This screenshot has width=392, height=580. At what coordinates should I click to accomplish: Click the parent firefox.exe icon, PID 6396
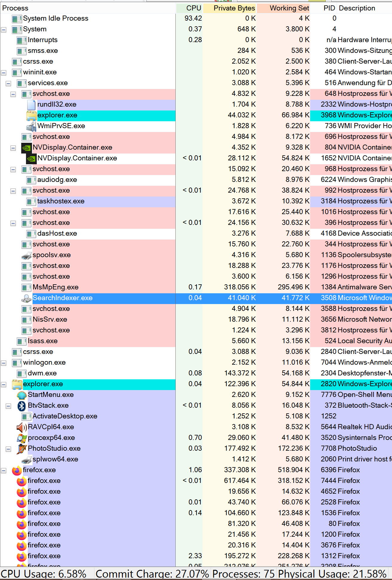17,470
